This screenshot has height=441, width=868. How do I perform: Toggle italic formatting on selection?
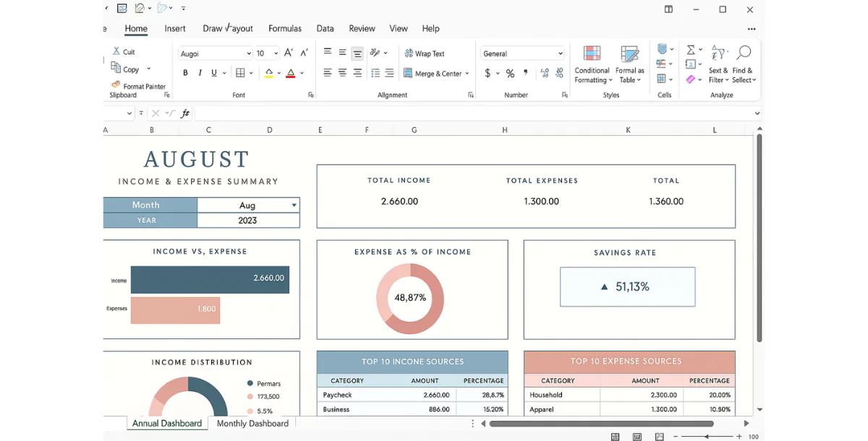pyautogui.click(x=200, y=73)
